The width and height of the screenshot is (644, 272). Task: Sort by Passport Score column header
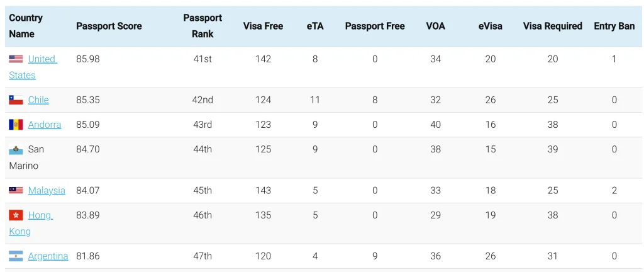pos(109,26)
